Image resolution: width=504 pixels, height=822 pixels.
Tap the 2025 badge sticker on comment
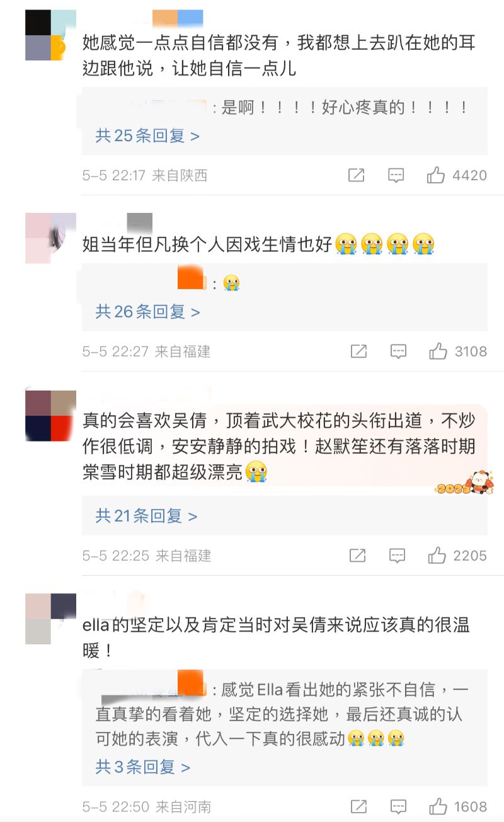click(465, 482)
